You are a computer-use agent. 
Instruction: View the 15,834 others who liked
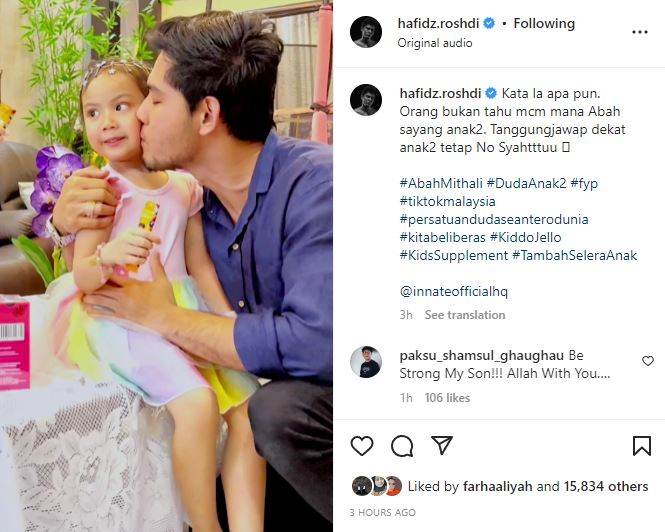[606, 486]
